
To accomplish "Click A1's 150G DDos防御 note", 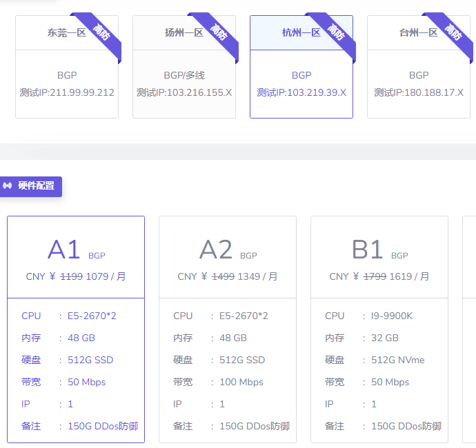I will click(x=103, y=426).
